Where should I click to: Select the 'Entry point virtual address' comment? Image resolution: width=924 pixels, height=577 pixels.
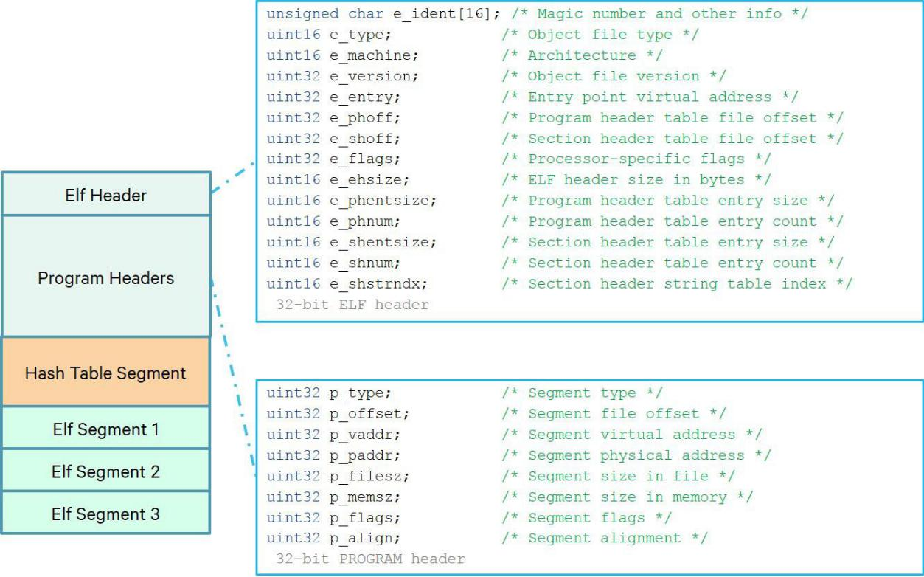tap(649, 97)
